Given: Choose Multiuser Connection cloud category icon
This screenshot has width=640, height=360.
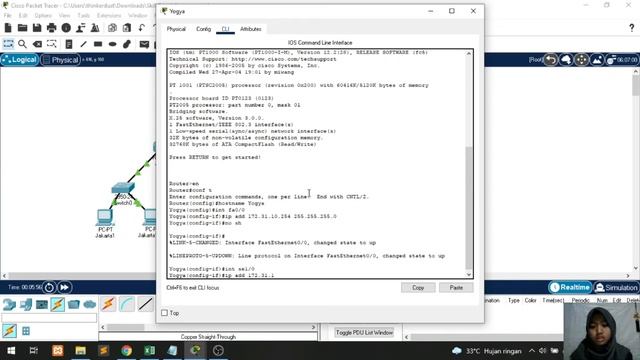Looking at the screenshot, I should pos(90,304).
